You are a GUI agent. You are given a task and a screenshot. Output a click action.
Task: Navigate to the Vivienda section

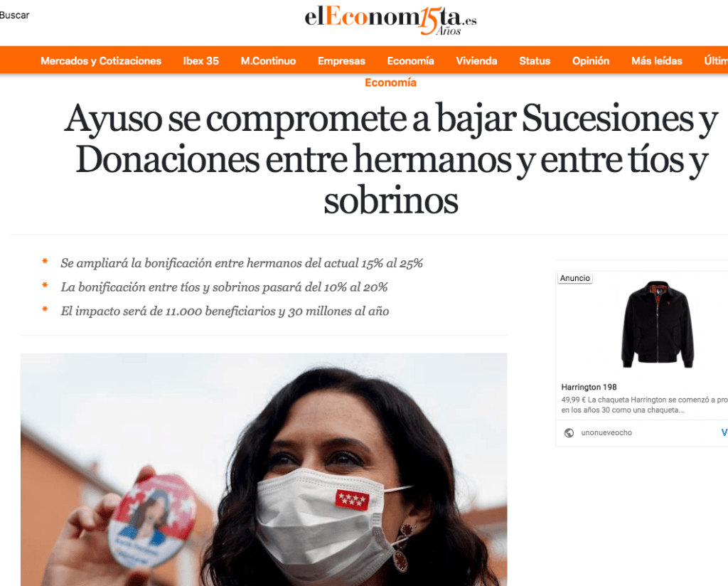coord(476,61)
